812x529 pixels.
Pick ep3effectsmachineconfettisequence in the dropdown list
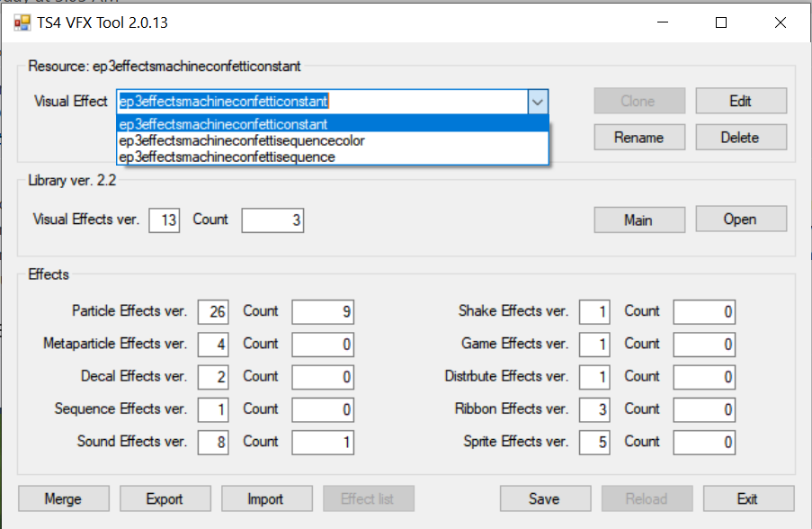333,157
